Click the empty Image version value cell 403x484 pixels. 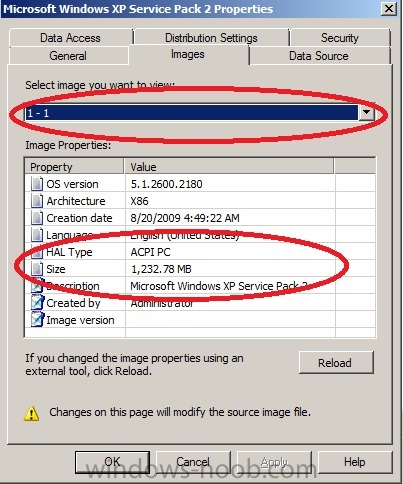coord(230,320)
